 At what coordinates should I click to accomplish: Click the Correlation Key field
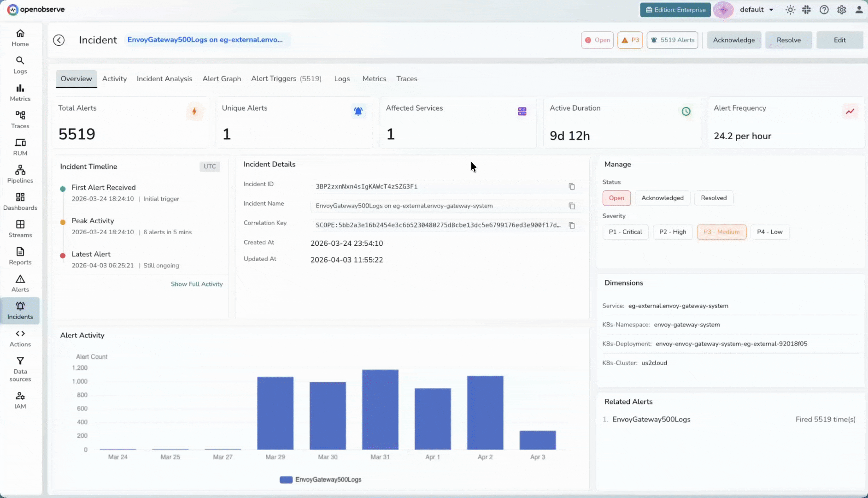438,225
